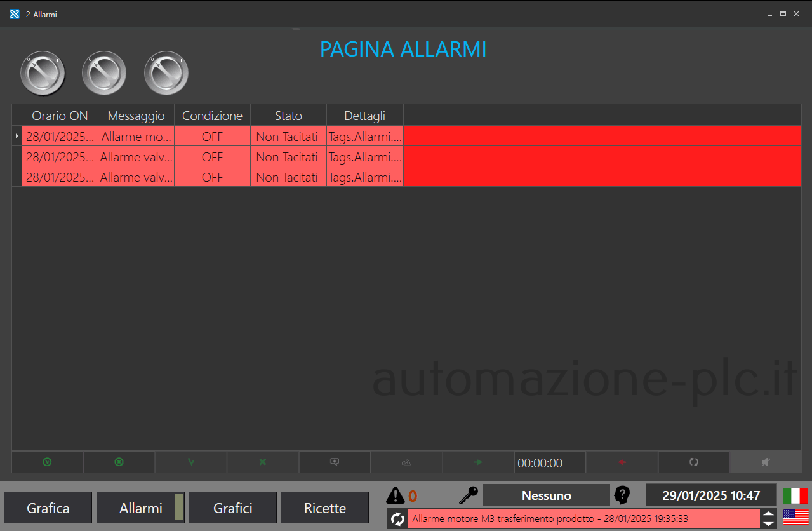The image size is (812, 531).
Task: Click the green right-arrow toolbar icon
Action: pyautogui.click(x=478, y=462)
